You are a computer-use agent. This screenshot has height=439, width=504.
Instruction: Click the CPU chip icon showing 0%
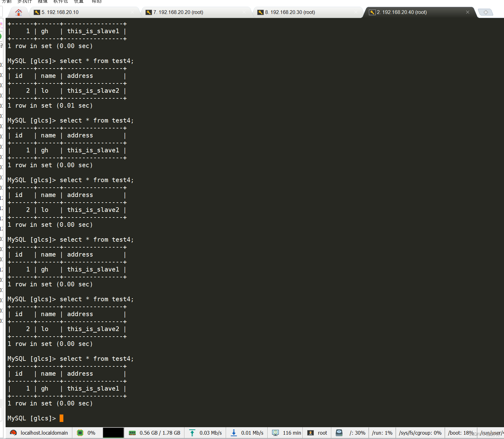click(x=80, y=433)
